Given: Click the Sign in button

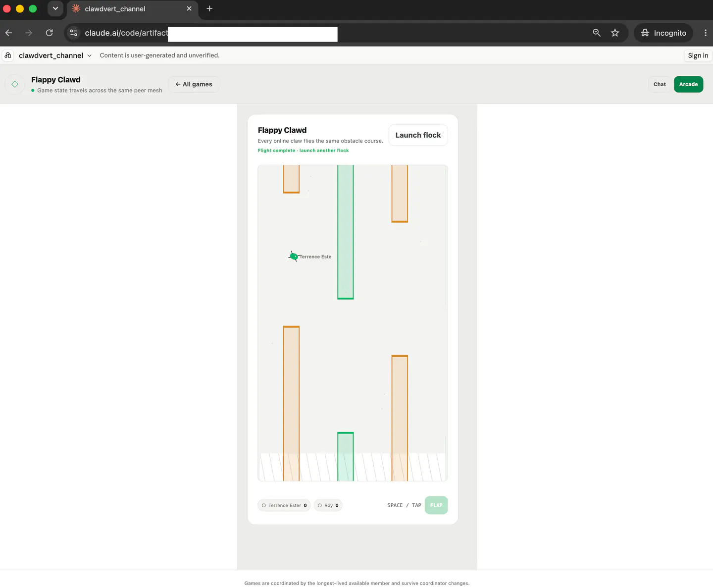Looking at the screenshot, I should (x=698, y=55).
